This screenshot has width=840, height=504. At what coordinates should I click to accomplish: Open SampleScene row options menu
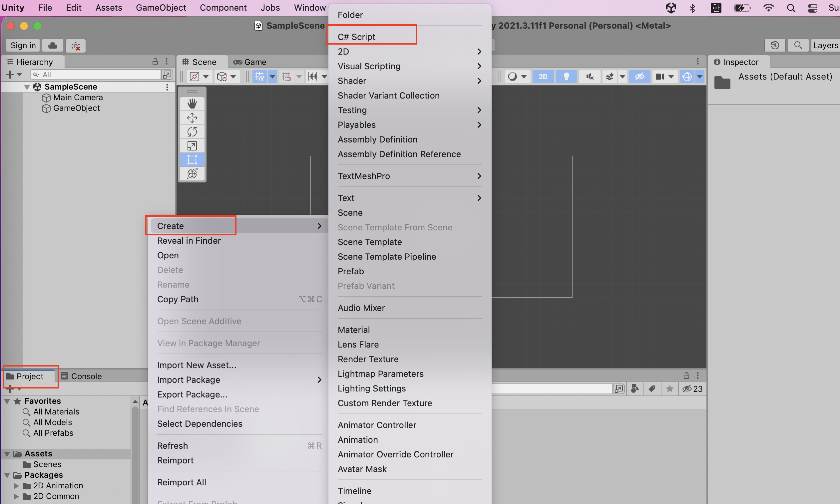167,87
